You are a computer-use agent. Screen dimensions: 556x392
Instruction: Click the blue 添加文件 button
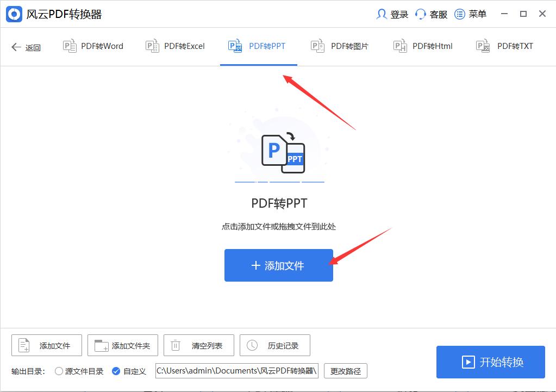click(x=278, y=265)
